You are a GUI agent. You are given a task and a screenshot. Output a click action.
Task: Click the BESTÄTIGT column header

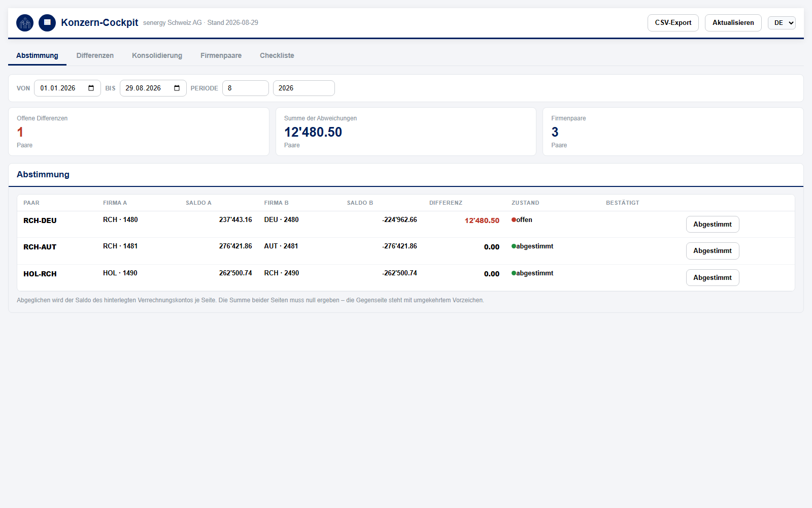click(x=623, y=203)
